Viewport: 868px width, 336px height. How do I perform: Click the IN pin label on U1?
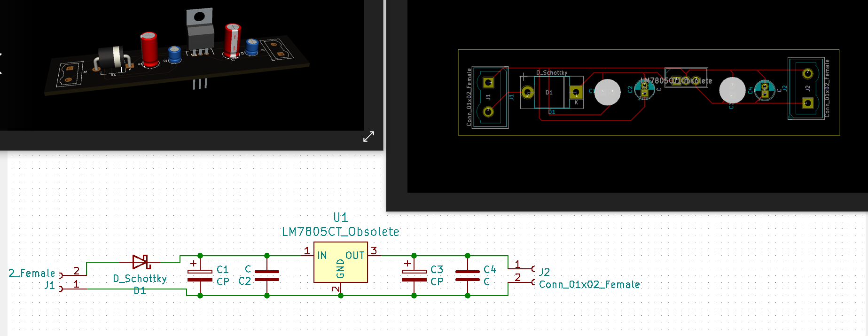pyautogui.click(x=322, y=256)
